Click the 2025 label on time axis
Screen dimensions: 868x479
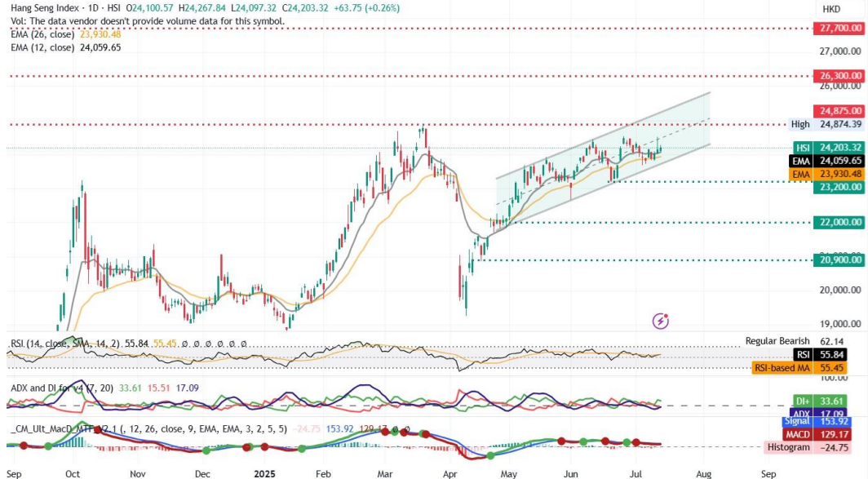[264, 474]
